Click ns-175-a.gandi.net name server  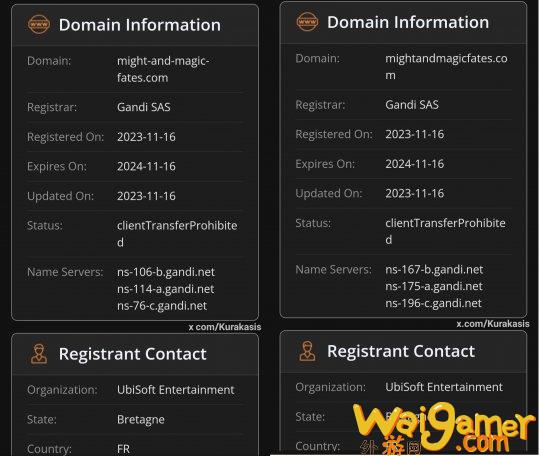[434, 286]
